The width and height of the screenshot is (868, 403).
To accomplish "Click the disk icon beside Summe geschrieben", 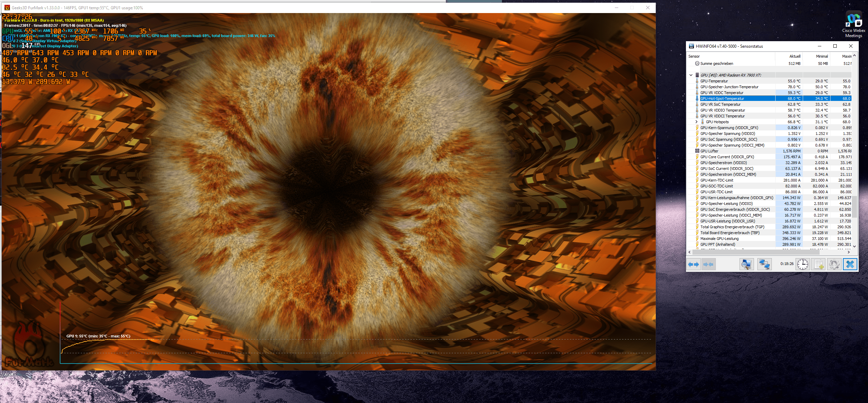I will 697,63.
